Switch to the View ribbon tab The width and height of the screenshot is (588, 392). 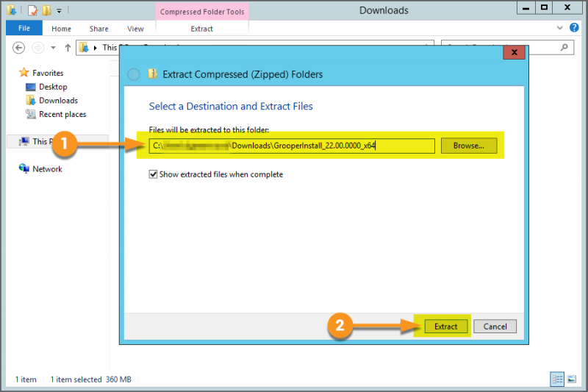point(135,29)
